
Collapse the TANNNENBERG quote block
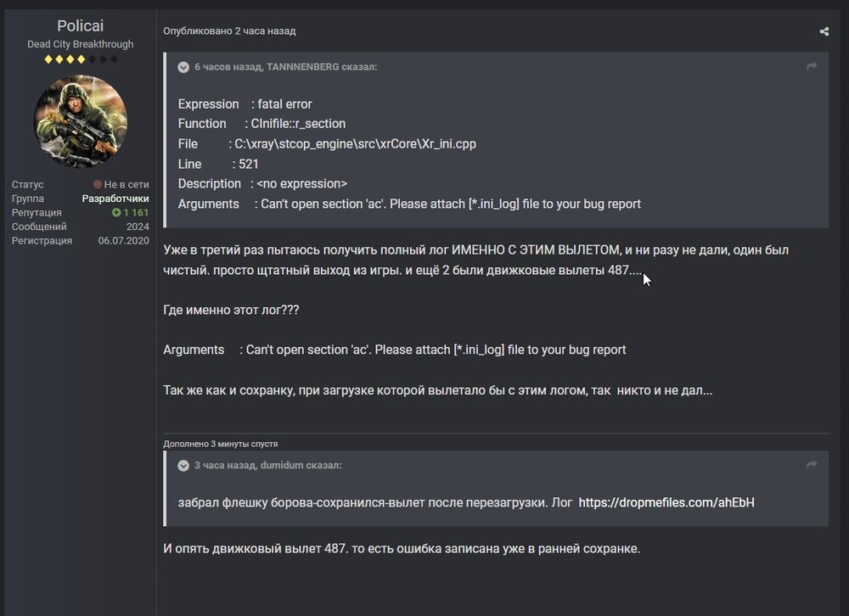click(183, 67)
